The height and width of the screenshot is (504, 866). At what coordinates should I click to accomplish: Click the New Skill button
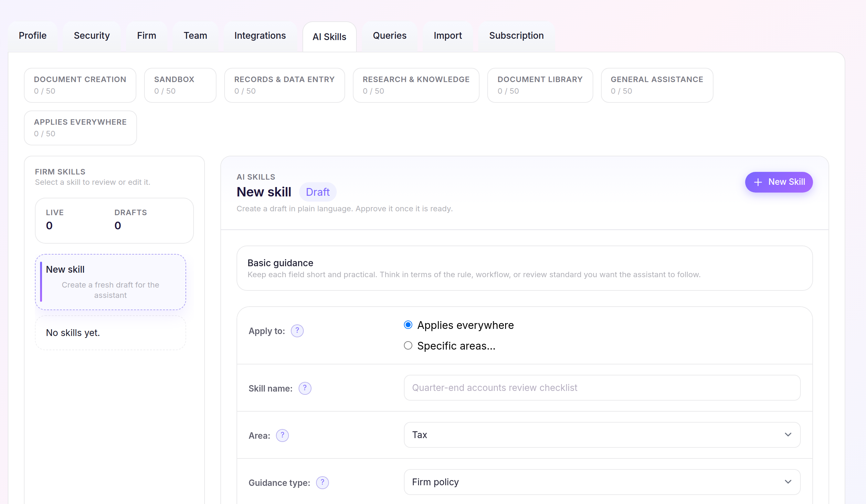(779, 182)
